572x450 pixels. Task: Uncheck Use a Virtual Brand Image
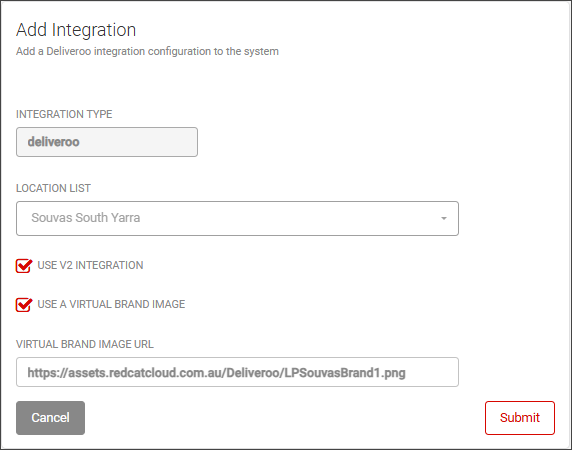pyautogui.click(x=24, y=305)
